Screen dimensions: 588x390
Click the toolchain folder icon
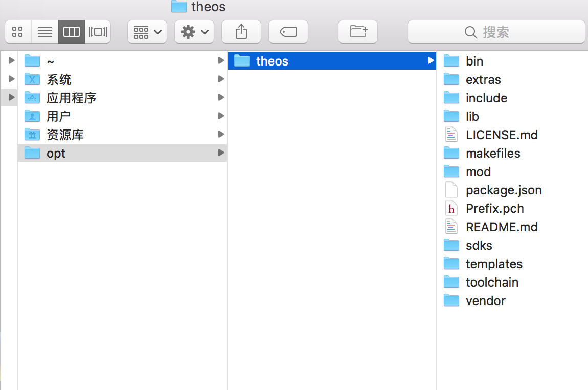click(451, 282)
